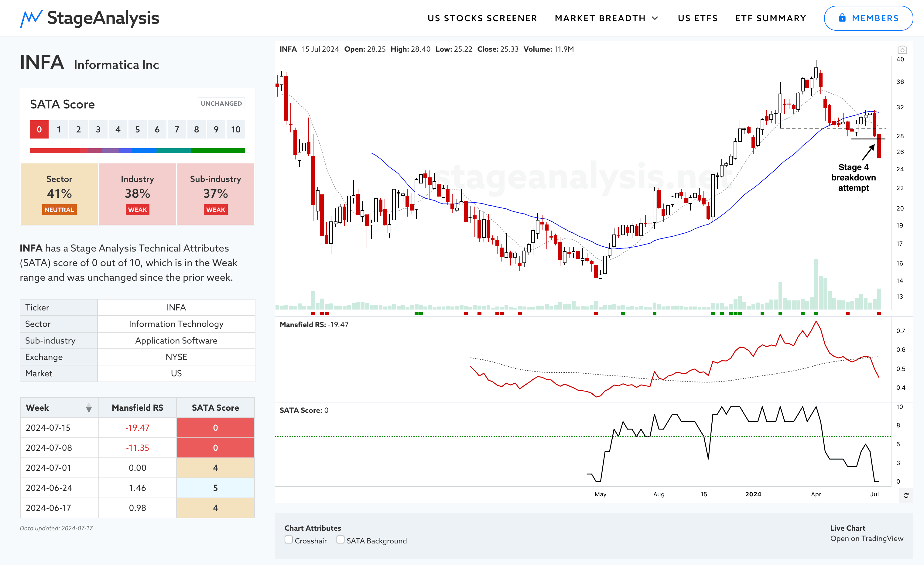The image size is (924, 565).
Task: Click the lock icon in the Members button
Action: (x=842, y=18)
